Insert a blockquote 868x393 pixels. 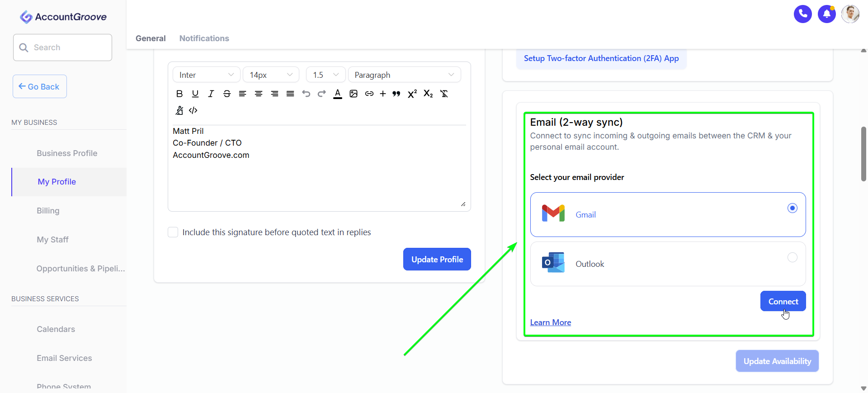point(396,94)
